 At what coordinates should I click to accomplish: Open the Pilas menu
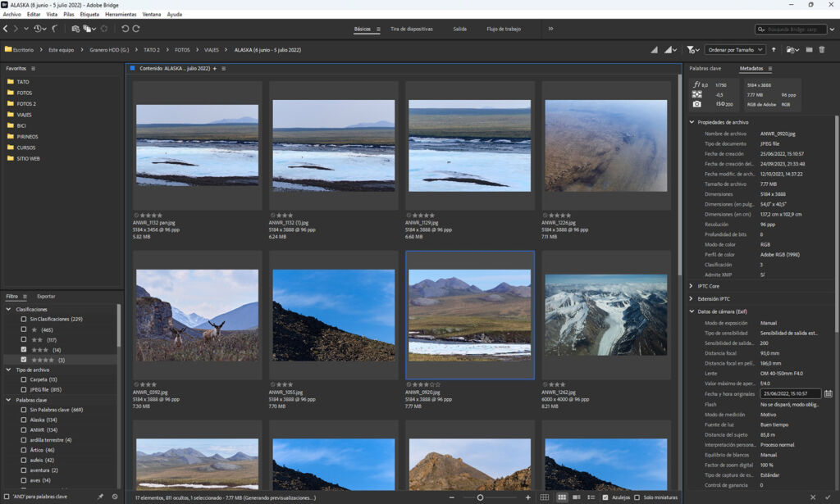[69, 15]
